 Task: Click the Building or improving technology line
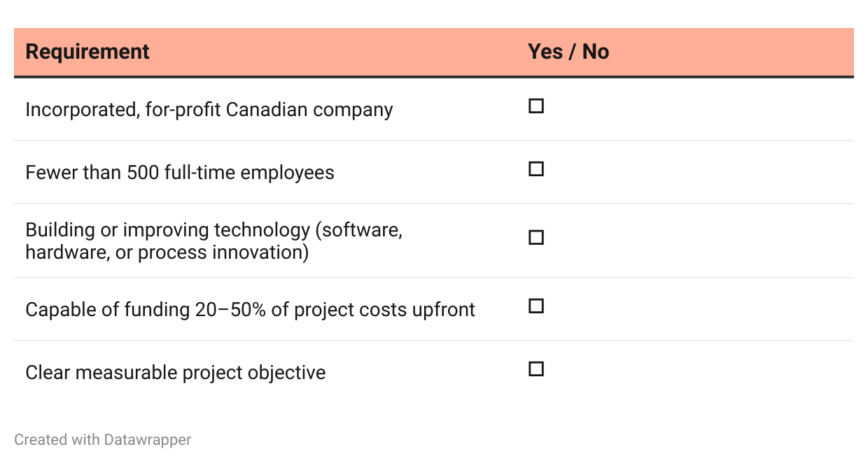tap(213, 230)
